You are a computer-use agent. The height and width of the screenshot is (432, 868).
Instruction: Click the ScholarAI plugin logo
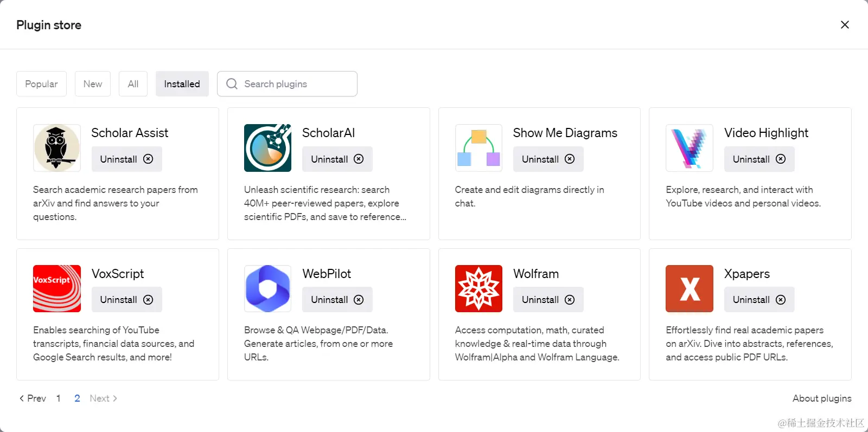click(x=267, y=148)
